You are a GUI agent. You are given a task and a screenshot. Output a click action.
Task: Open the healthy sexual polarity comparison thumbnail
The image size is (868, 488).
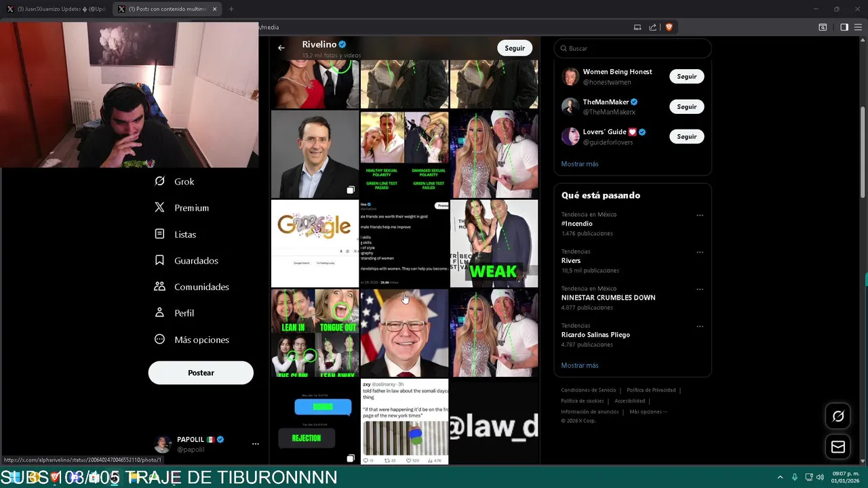click(404, 154)
